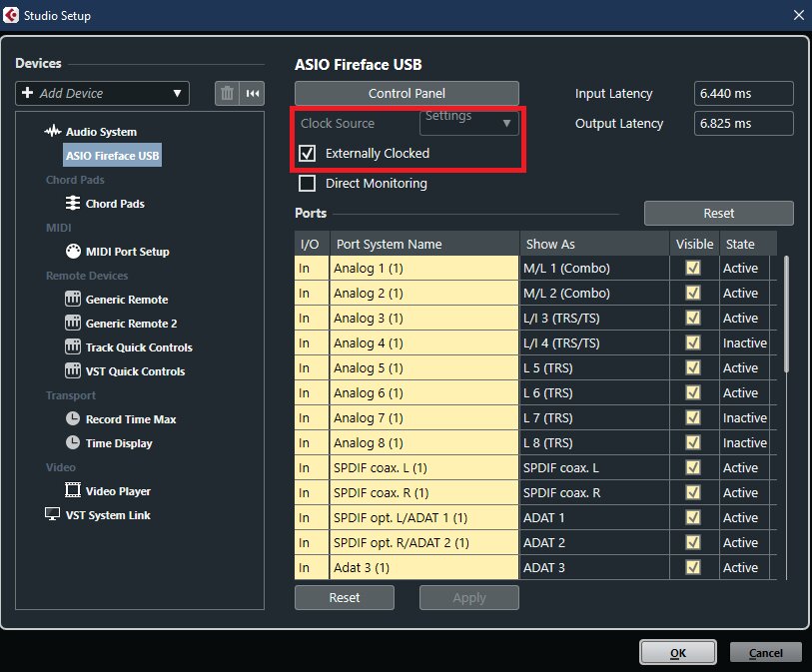The width and height of the screenshot is (812, 672).
Task: Click the Output Latency field
Action: point(742,124)
